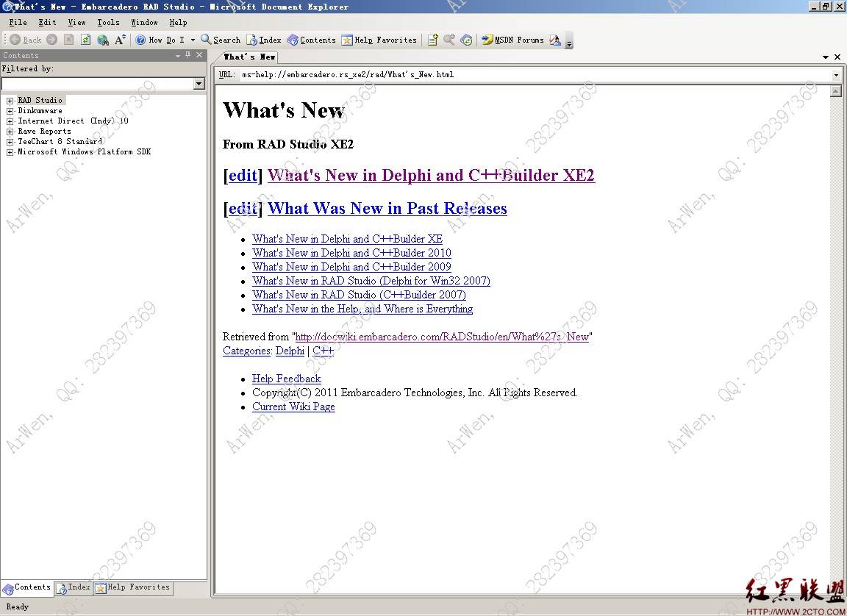Viewport: 847px width, 616px height.
Task: Expand the Dinkumware tree node
Action: pos(10,111)
